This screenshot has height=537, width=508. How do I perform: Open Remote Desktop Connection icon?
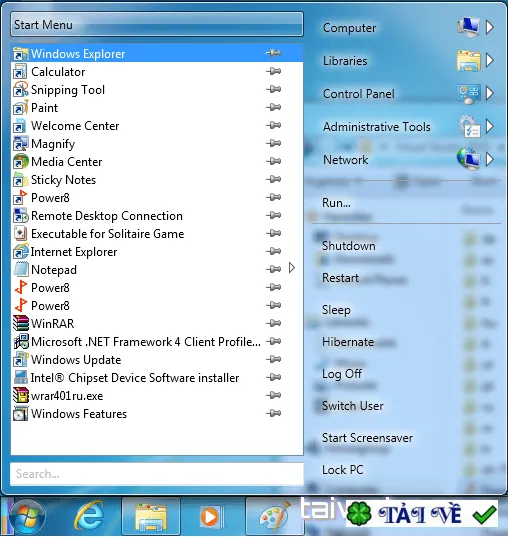(x=20, y=216)
